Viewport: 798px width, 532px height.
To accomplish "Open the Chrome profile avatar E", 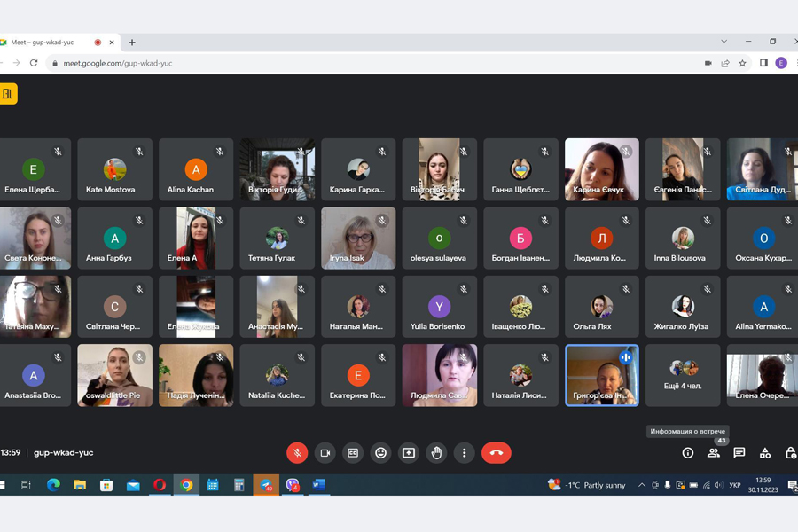I will [781, 63].
